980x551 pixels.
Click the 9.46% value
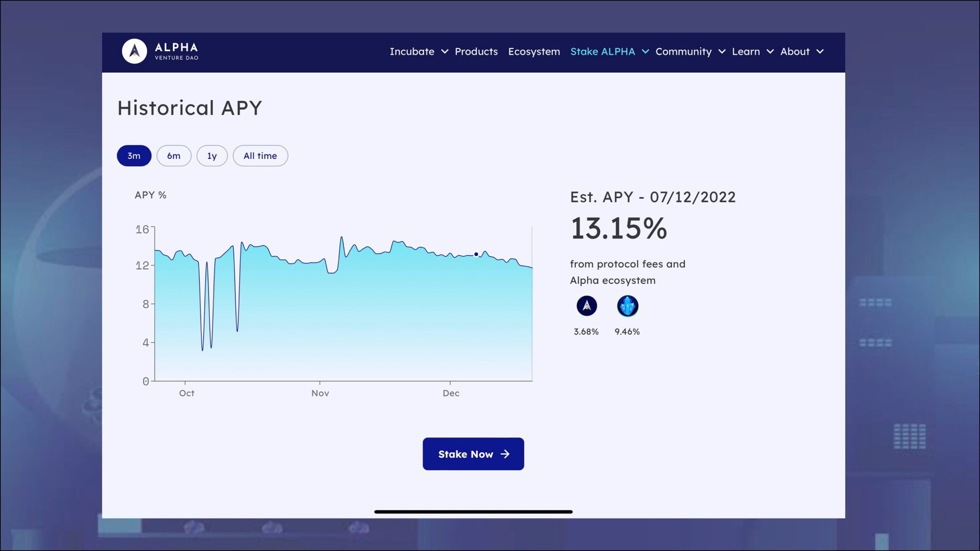tap(627, 332)
